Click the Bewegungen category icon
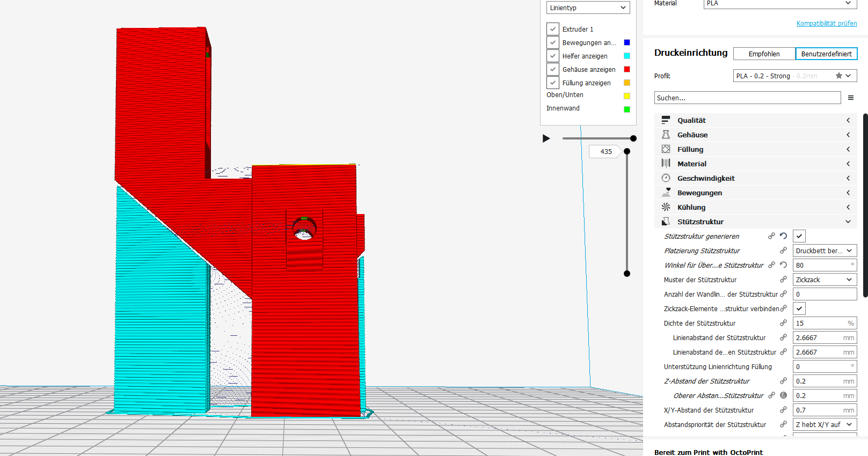Image resolution: width=868 pixels, height=456 pixels. [x=666, y=193]
